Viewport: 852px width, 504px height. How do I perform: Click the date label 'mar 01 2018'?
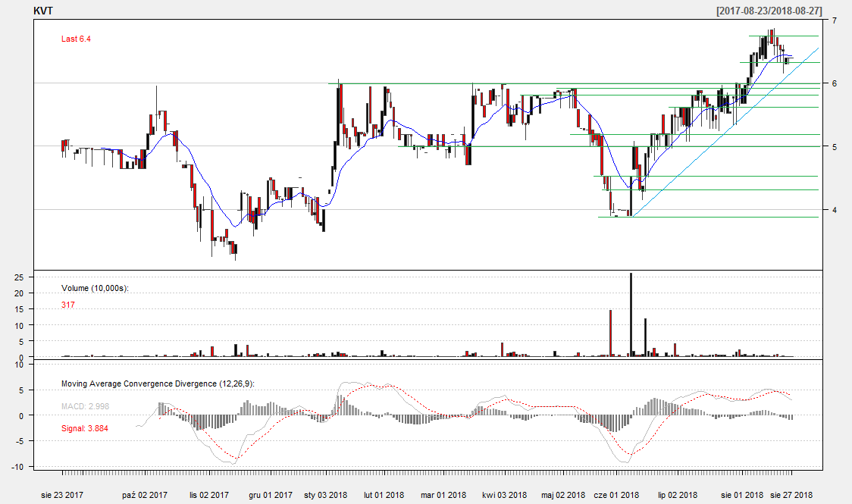[443, 495]
